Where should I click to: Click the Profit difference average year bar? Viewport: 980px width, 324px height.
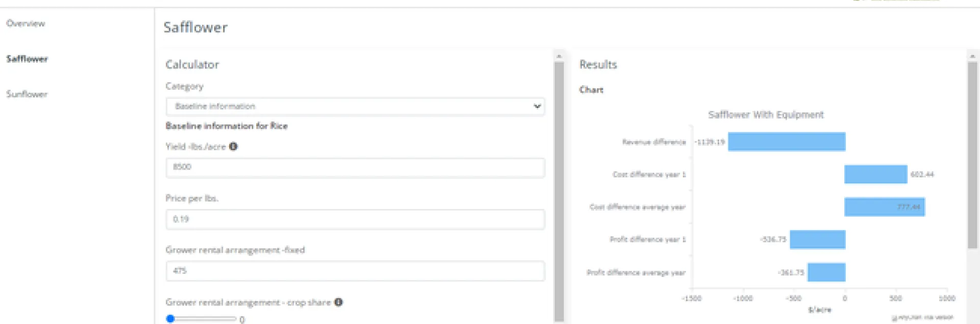826,272
